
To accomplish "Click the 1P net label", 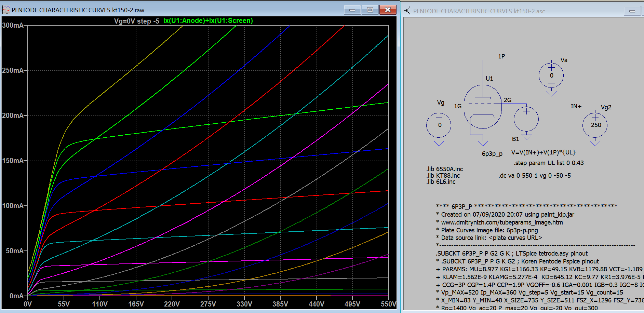I will [x=501, y=56].
